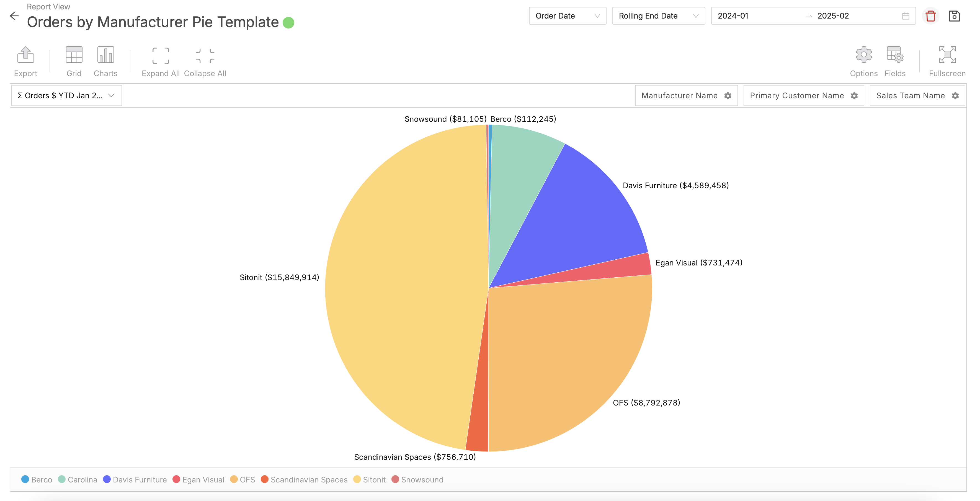
Task: Click Manufacturer Name field button
Action: click(x=679, y=95)
